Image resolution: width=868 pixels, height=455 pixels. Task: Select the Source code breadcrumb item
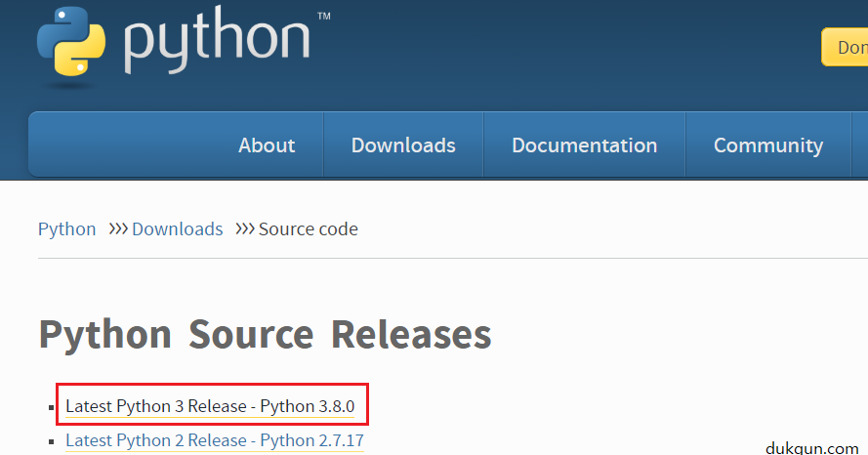coord(309,229)
